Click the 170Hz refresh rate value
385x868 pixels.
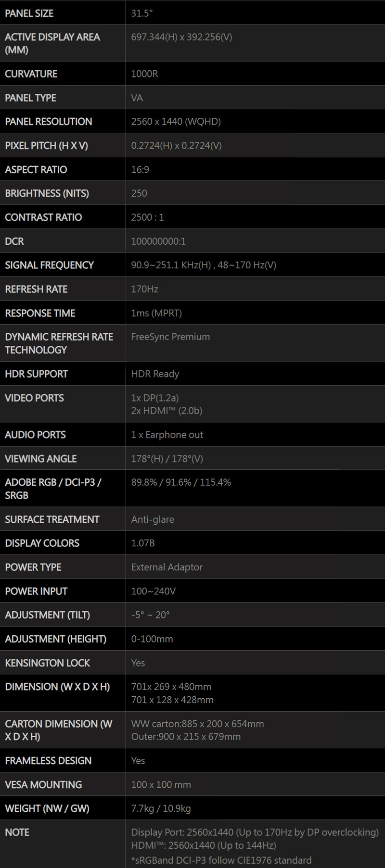click(144, 289)
